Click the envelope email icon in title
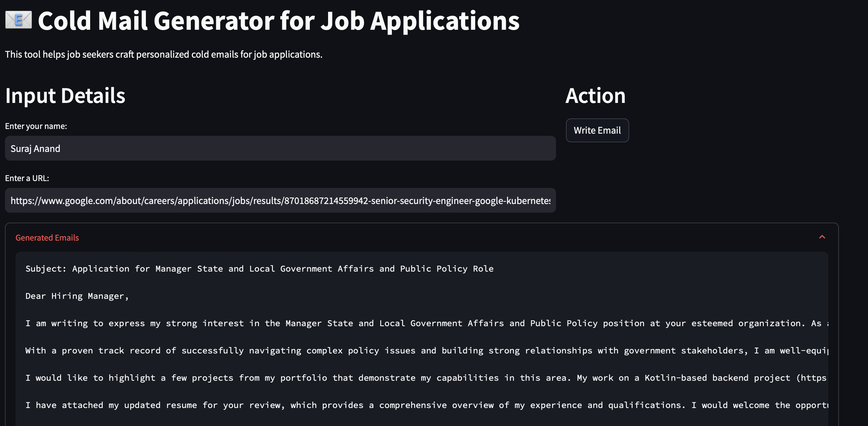This screenshot has height=426, width=868. point(19,20)
